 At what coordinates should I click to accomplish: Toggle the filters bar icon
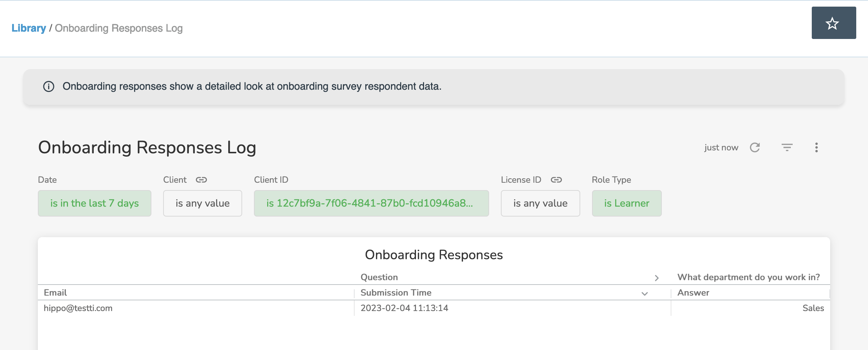(787, 147)
